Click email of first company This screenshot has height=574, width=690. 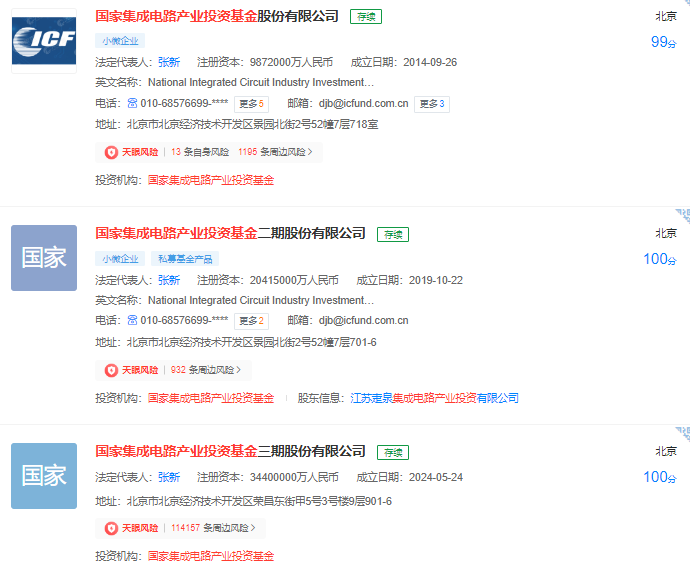(x=363, y=103)
